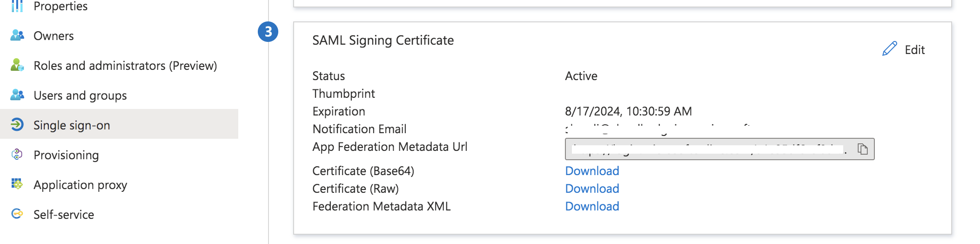Click the Certificate (Base64) label
The image size is (980, 244).
tap(363, 171)
